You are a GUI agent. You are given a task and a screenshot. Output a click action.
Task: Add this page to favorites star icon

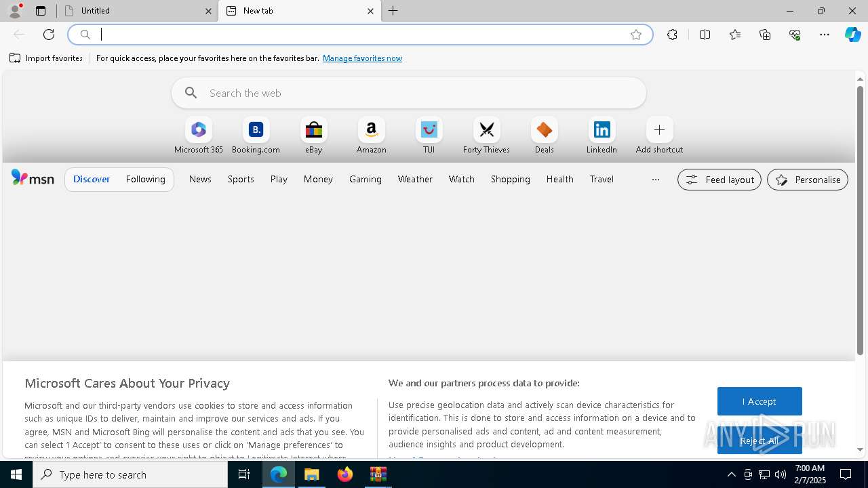636,35
